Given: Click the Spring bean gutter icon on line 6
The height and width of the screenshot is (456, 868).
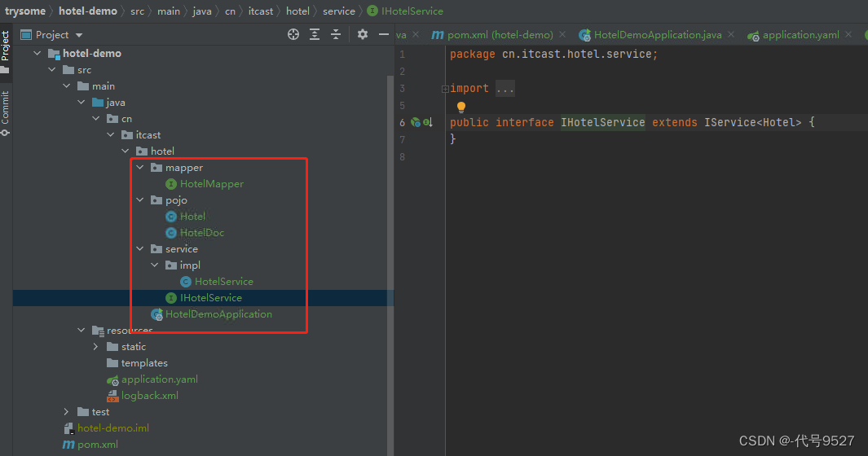Looking at the screenshot, I should click(415, 122).
